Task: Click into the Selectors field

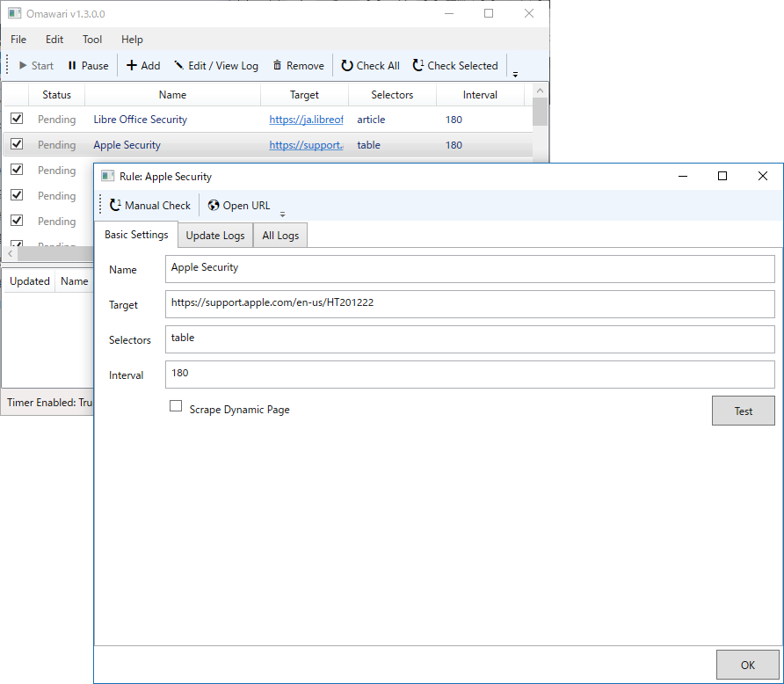Action: coord(470,339)
